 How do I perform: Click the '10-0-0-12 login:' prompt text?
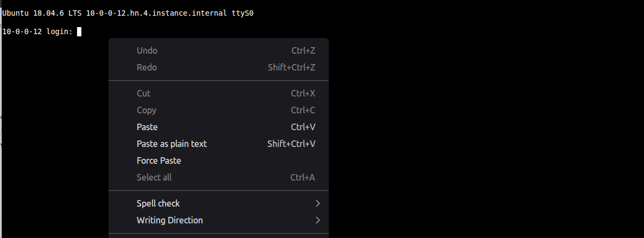click(x=37, y=31)
